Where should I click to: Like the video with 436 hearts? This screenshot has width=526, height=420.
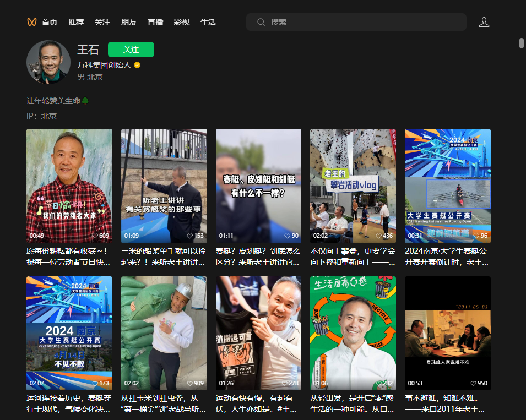(x=379, y=236)
